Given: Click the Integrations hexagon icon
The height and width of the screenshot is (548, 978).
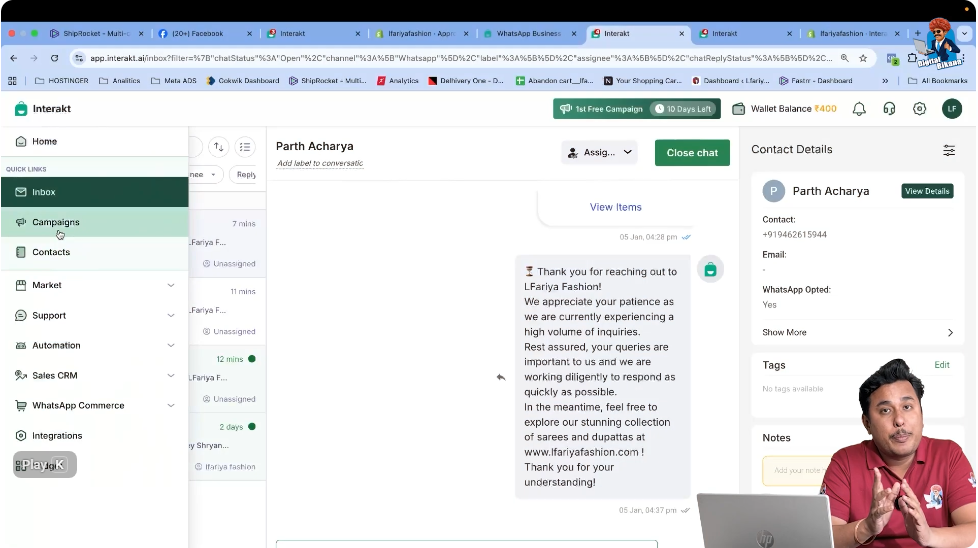Looking at the screenshot, I should tap(21, 436).
